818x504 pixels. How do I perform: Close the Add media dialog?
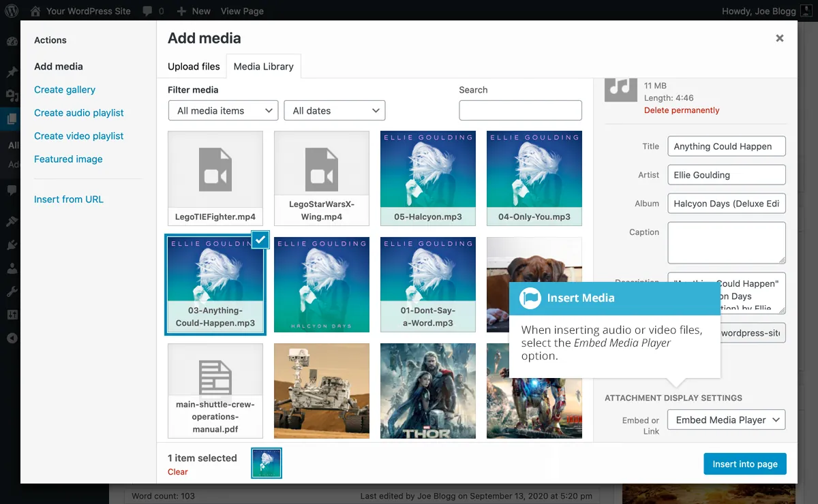click(780, 38)
